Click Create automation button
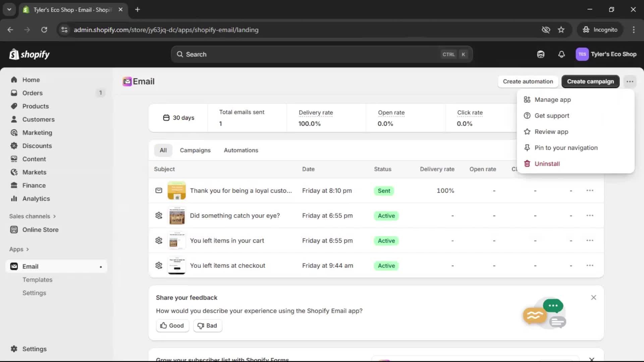 (528, 81)
